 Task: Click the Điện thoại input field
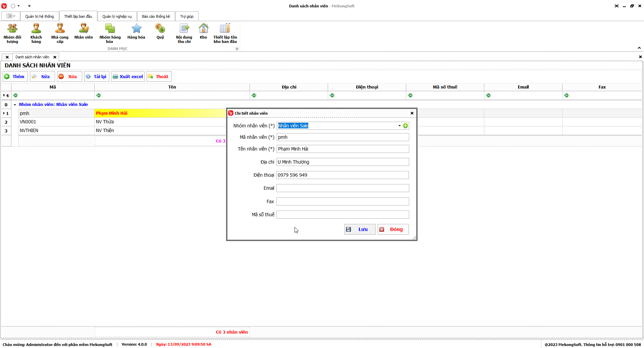(343, 175)
